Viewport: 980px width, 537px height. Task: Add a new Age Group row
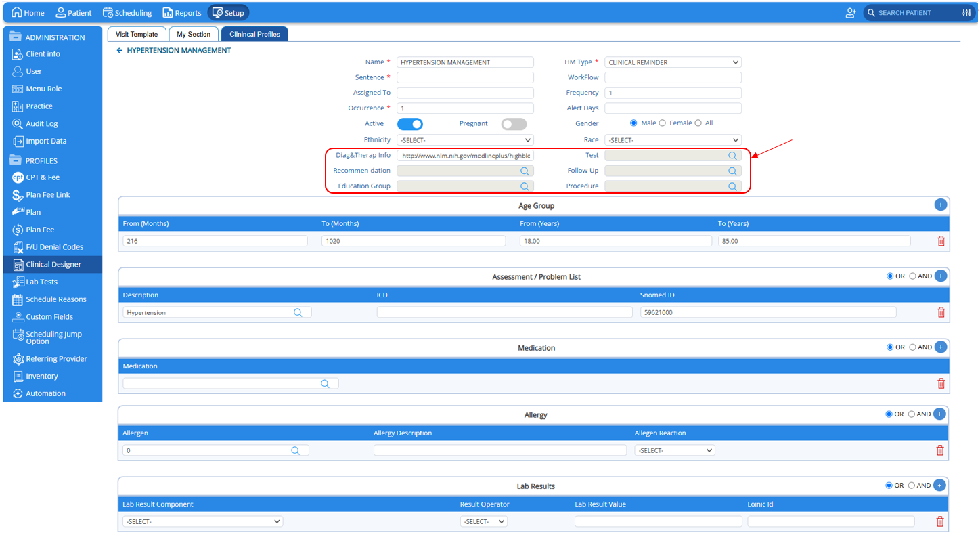tap(940, 205)
